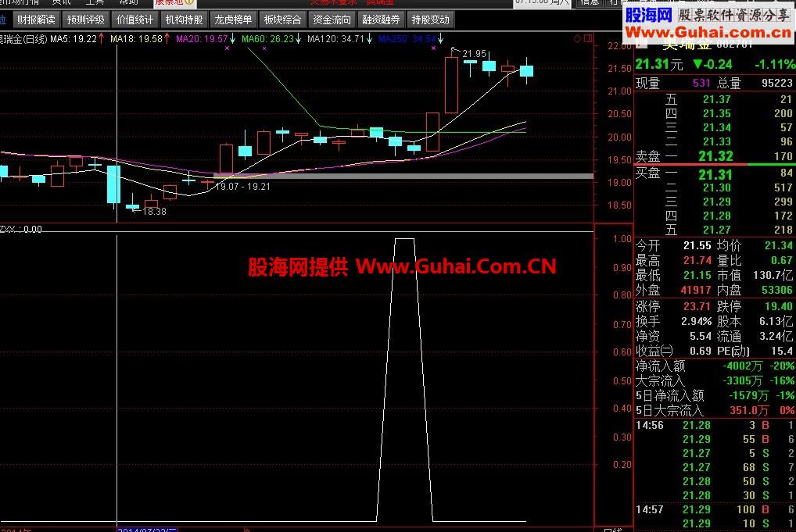Screen dimensions: 796x532
Task: Select the 14:57 trade tick row
Action: 715,509
